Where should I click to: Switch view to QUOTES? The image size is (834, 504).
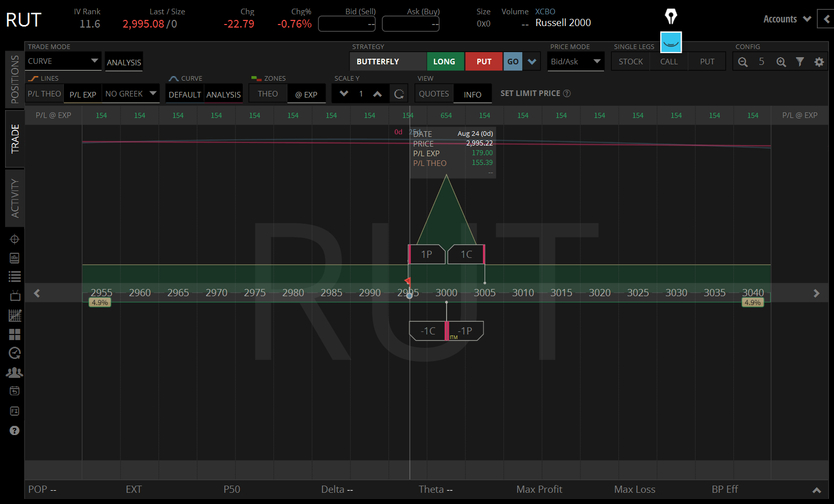pyautogui.click(x=434, y=94)
